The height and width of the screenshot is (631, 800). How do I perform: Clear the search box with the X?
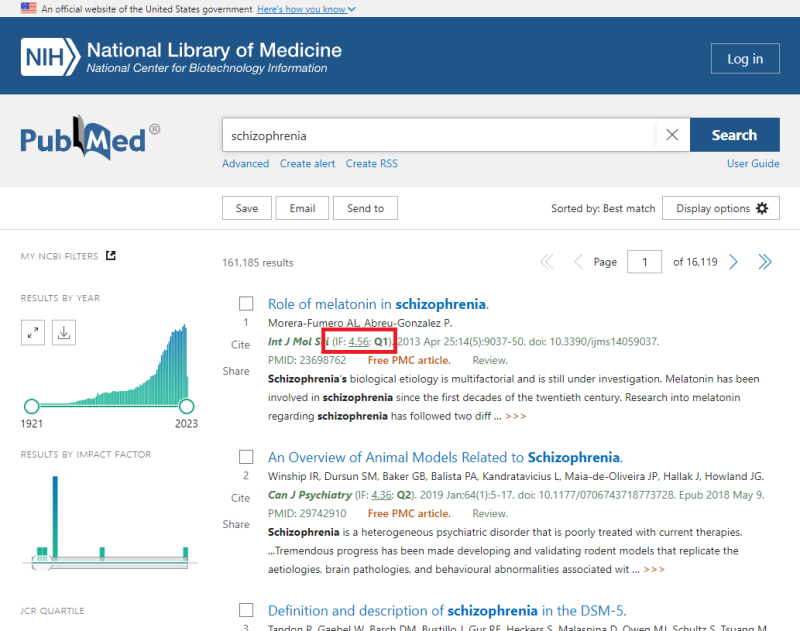(x=671, y=134)
